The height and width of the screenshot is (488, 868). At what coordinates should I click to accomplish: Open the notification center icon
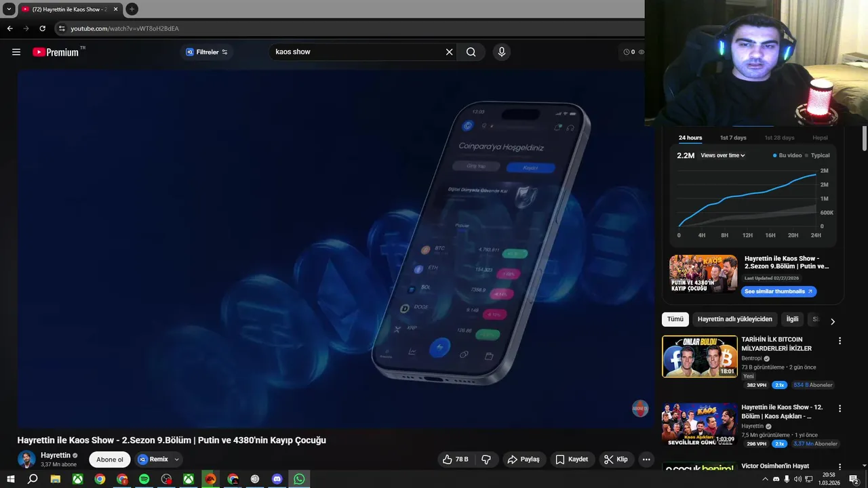[854, 479]
